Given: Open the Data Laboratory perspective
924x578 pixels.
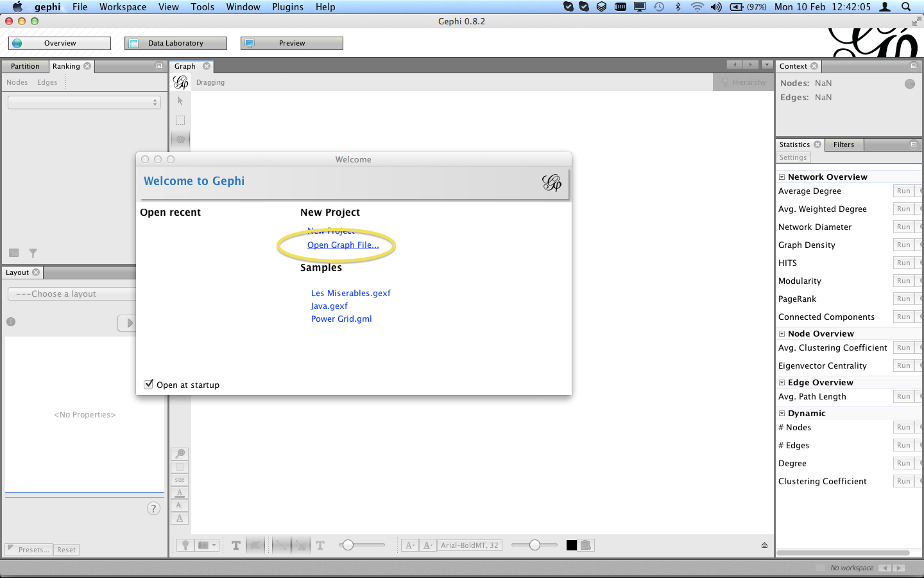Looking at the screenshot, I should tap(176, 43).
